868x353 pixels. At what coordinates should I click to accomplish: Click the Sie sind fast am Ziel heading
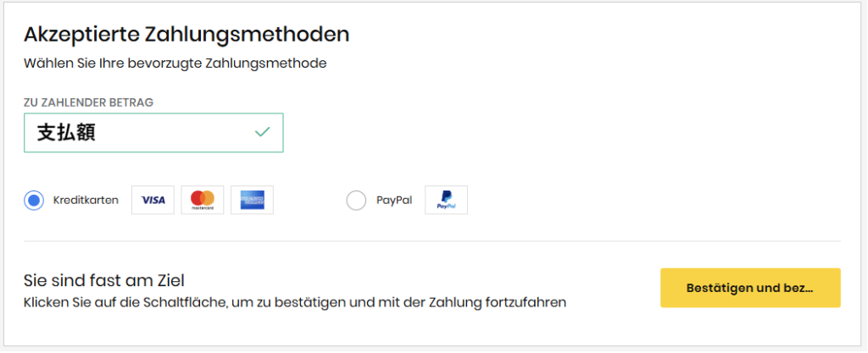(104, 280)
